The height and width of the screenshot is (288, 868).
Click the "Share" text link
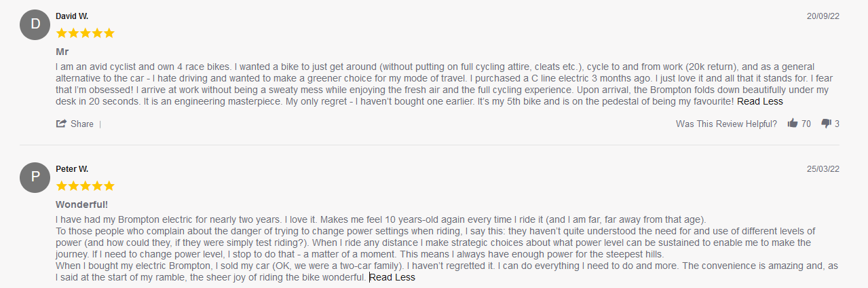click(82, 124)
